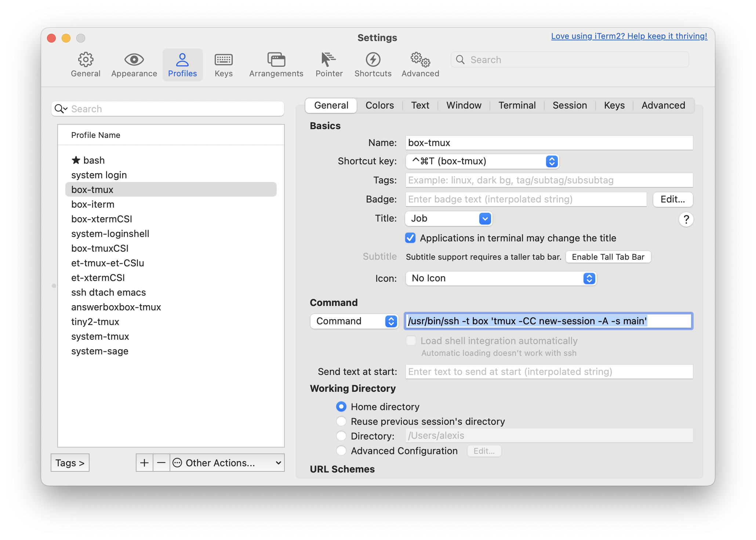The height and width of the screenshot is (540, 756).
Task: Click the minus icon to remove profile
Action: (x=161, y=463)
